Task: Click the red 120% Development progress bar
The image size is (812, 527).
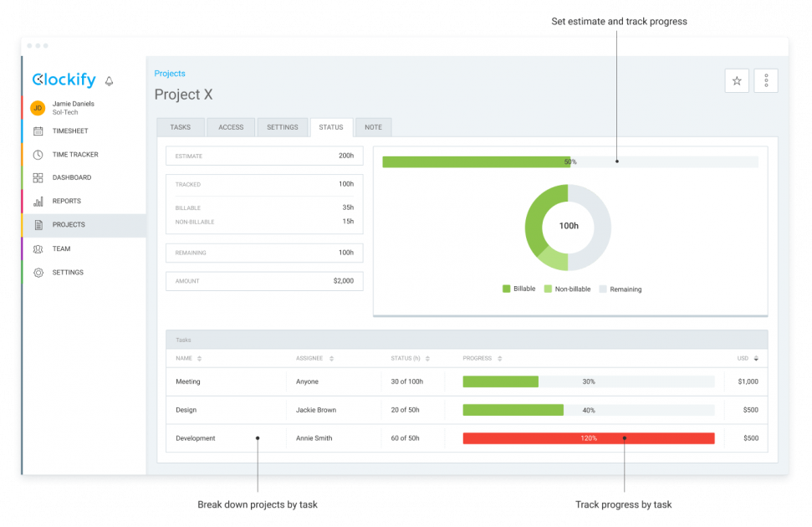Action: tap(588, 438)
